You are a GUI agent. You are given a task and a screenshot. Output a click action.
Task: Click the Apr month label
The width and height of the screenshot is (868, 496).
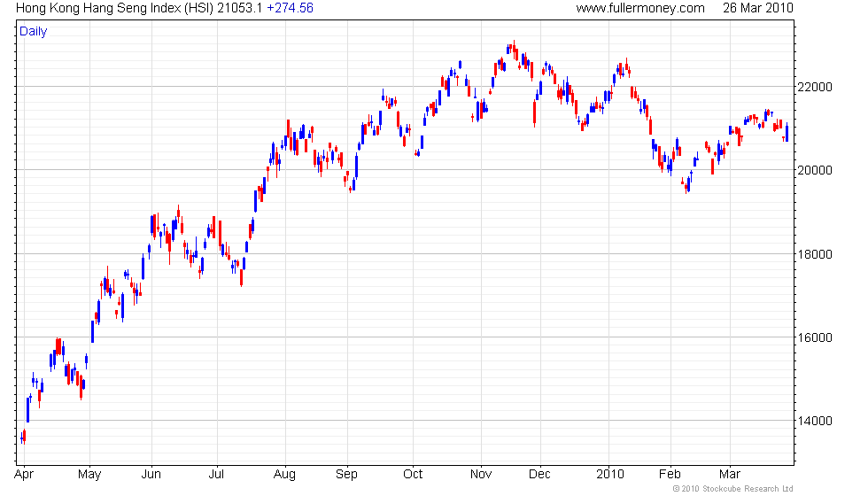tap(24, 475)
